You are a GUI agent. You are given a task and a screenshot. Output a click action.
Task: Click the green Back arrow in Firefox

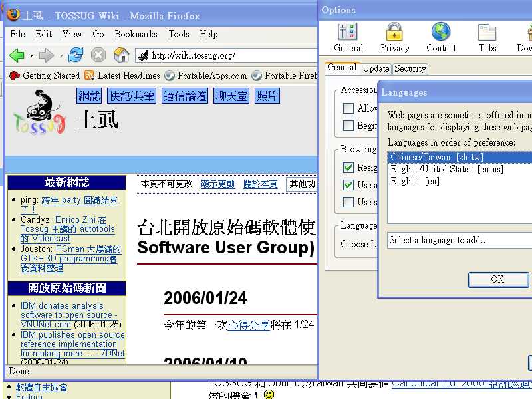(x=17, y=55)
